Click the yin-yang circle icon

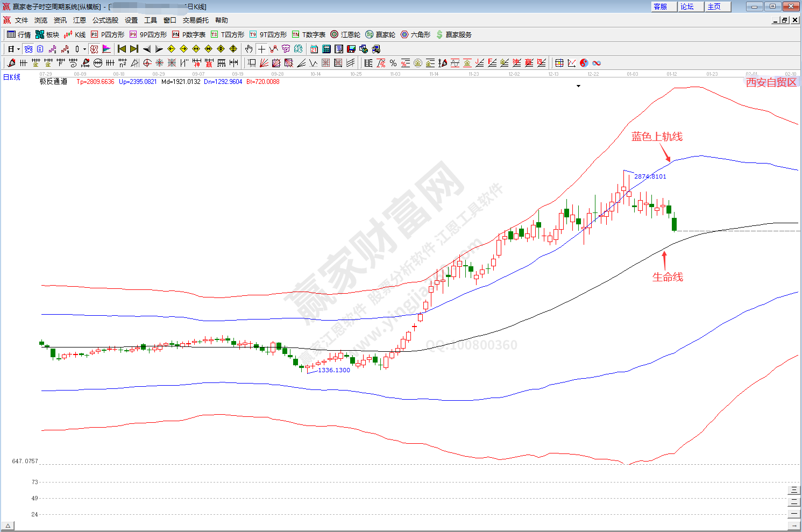point(584,63)
